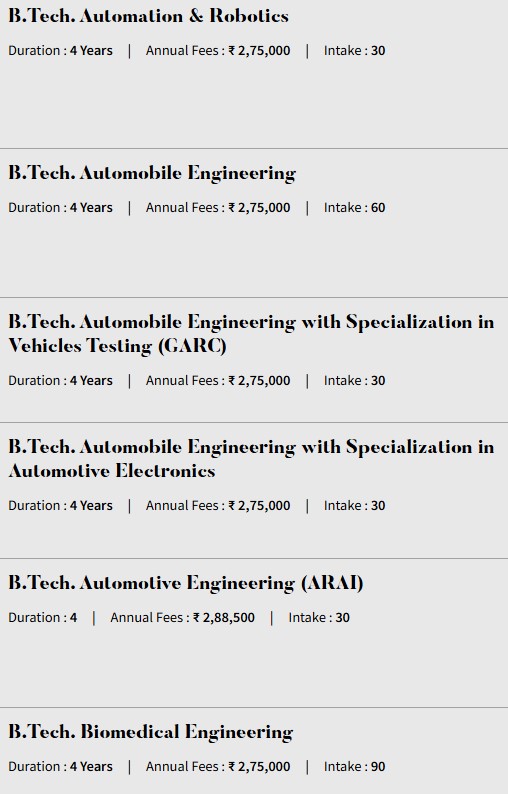Select GARC course annual fees text
The width and height of the screenshot is (508, 794).
point(218,381)
